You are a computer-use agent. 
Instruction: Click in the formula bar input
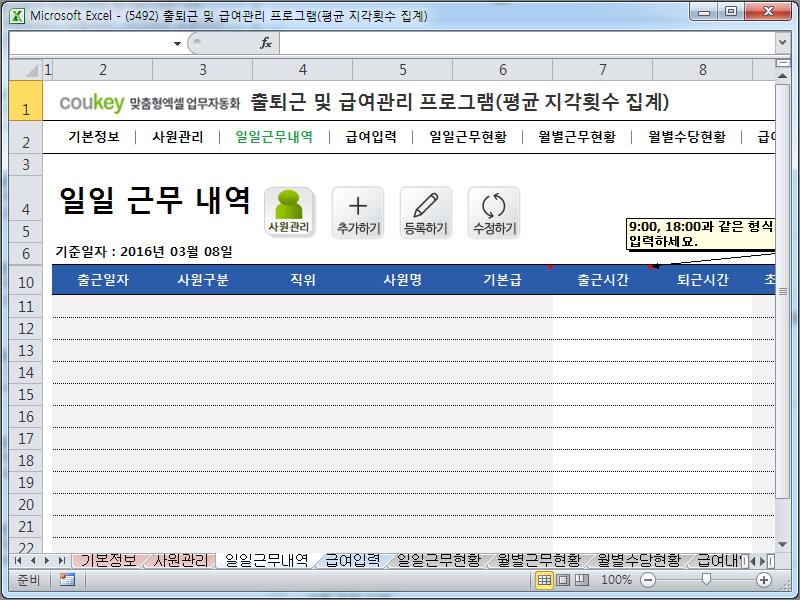tap(527, 43)
